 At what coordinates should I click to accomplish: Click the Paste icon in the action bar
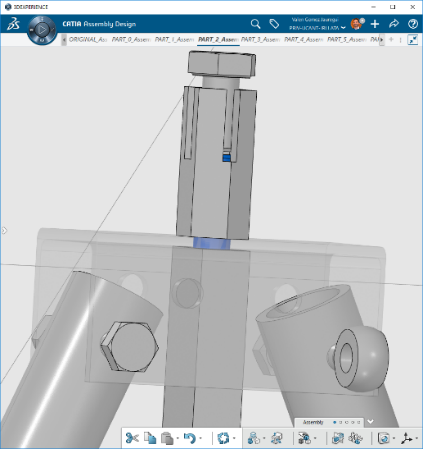pos(167,438)
